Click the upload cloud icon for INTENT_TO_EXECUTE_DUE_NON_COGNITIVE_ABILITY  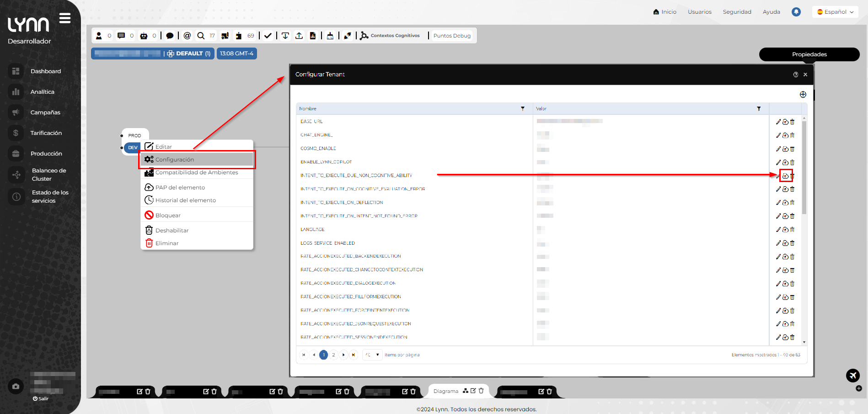click(785, 176)
